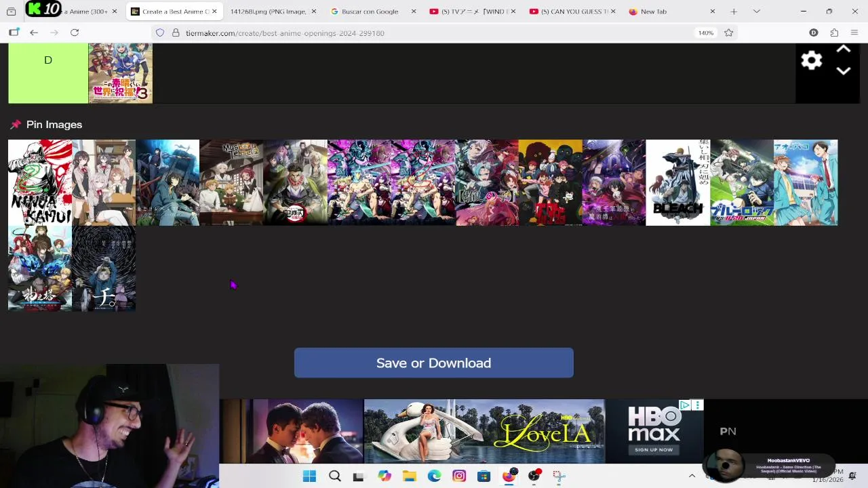
Task: Open the Windows Start menu
Action: [309, 476]
